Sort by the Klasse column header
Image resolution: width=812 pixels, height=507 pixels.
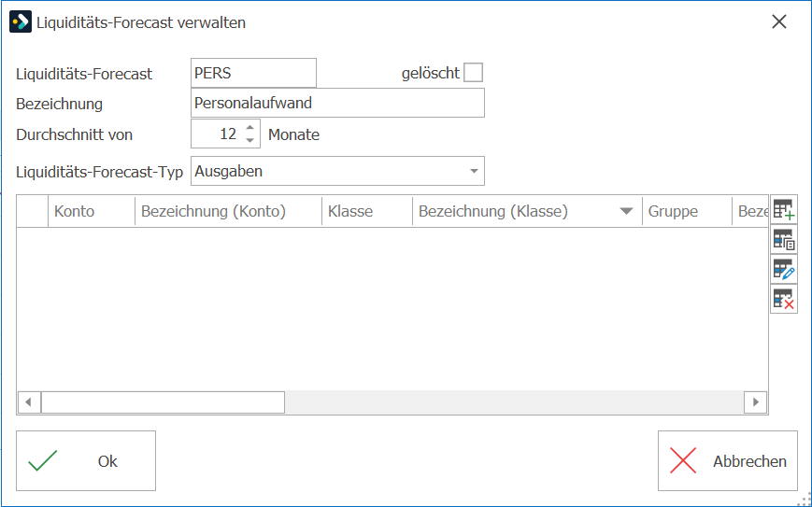367,211
